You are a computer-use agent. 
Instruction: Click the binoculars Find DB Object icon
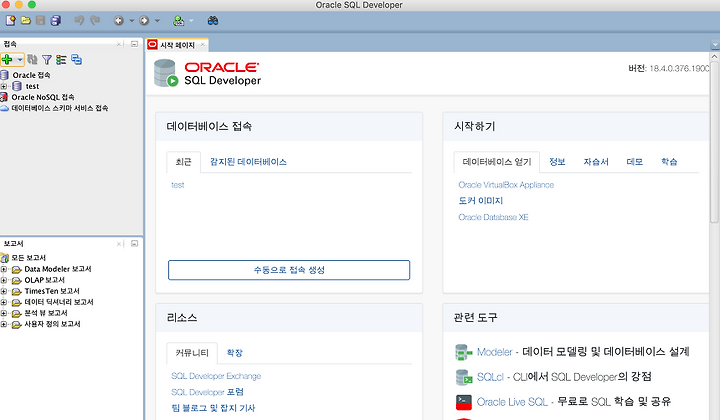tap(213, 20)
